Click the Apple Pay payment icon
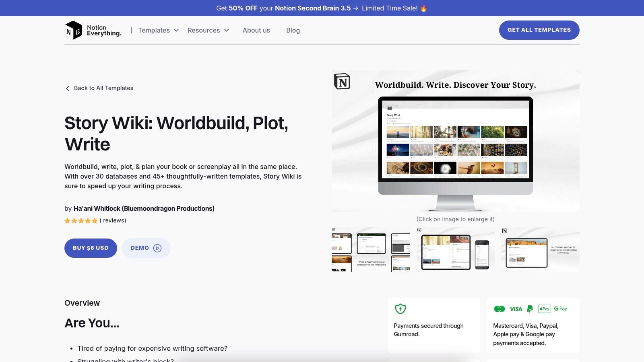Screen dimensions: 644x362 (544, 309)
